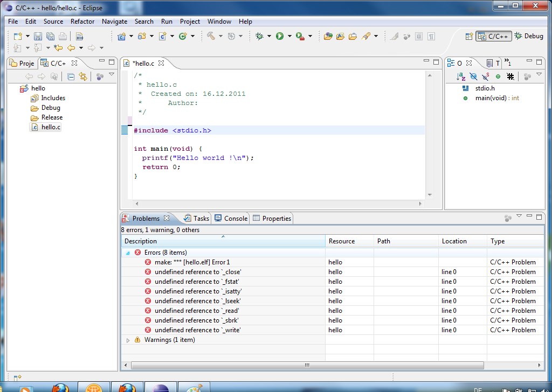Click Sort alphabetically in Outline view

461,77
